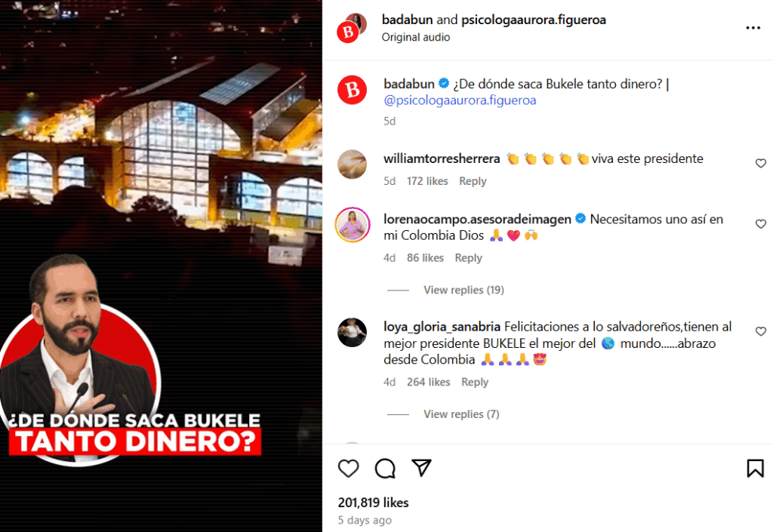This screenshot has height=532, width=773.
Task: Reply to loya_gloria_sanabria's comment
Action: 475,383
